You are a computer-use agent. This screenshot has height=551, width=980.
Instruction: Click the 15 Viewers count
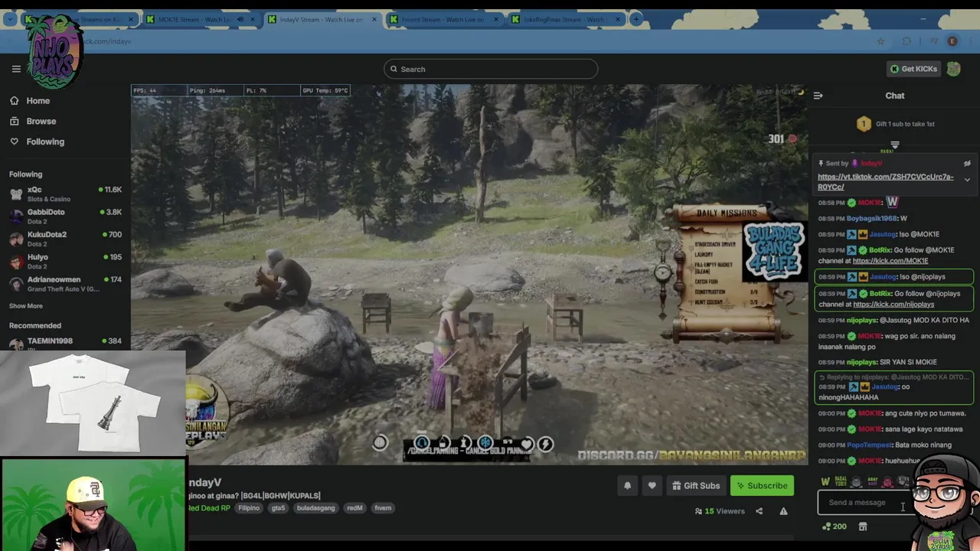coord(720,511)
